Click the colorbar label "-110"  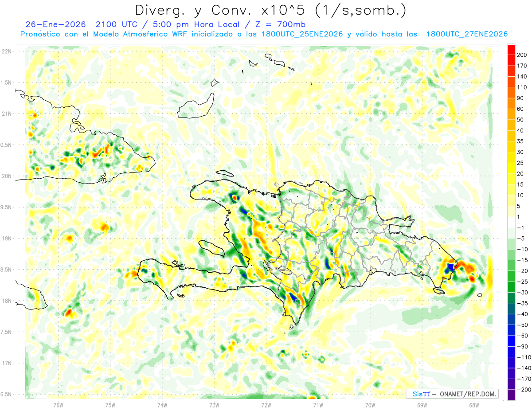(x=524, y=357)
